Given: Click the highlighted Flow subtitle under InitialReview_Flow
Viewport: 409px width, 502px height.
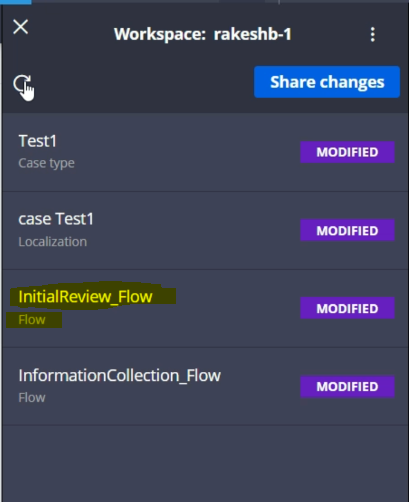Looking at the screenshot, I should pos(32,320).
